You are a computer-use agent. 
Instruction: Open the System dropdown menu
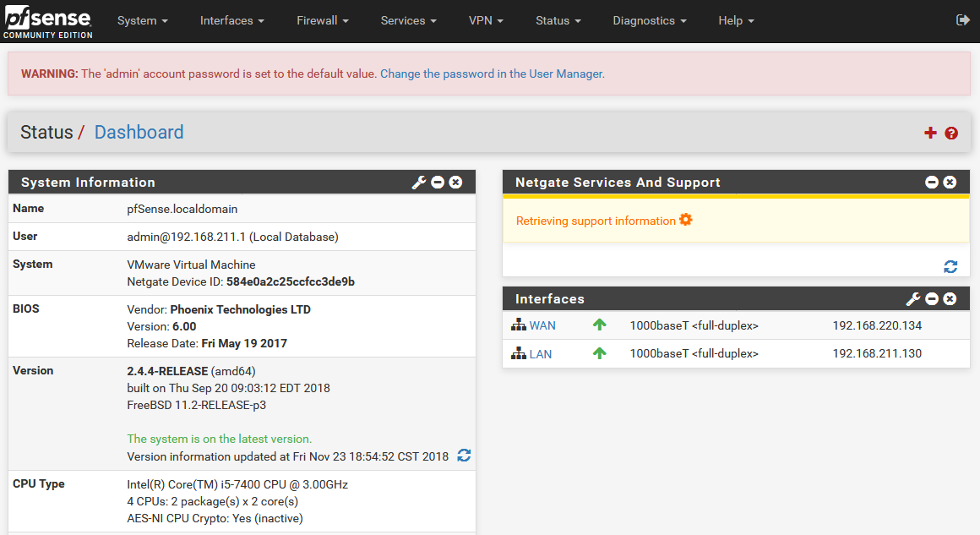point(143,20)
